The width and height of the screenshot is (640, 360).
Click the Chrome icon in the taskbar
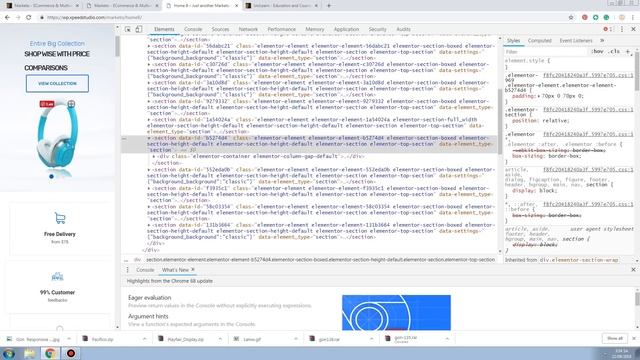click(x=50, y=353)
